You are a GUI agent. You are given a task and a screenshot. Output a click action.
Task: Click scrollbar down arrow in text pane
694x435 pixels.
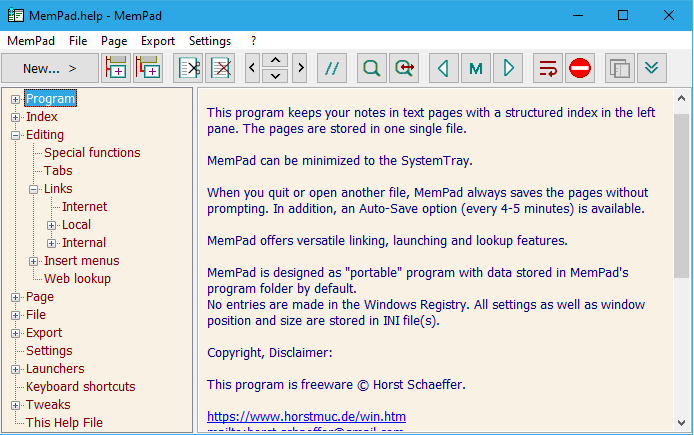click(681, 423)
